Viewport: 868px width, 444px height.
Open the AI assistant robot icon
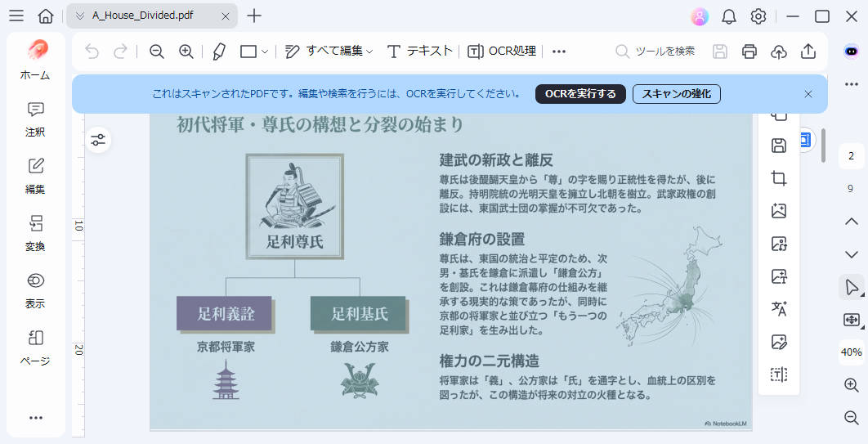pos(852,52)
